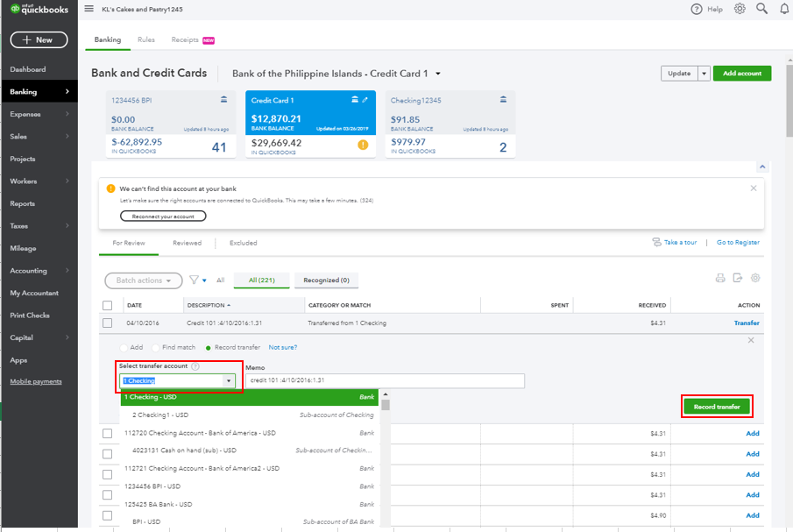Open the notifications bell icon
793x532 pixels.
tap(784, 9)
